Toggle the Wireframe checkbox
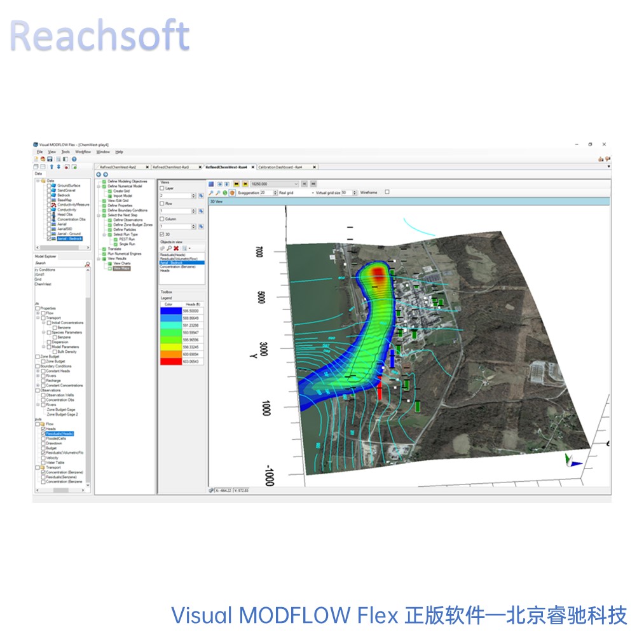The image size is (644, 644). click(387, 192)
